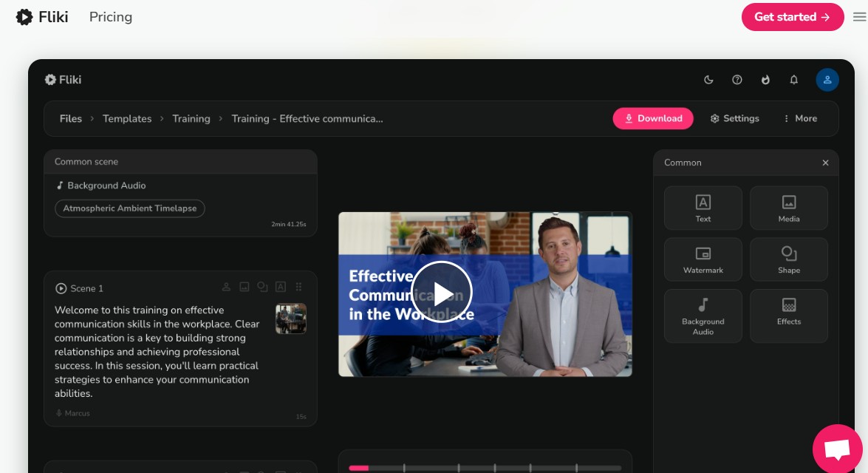
Task: Click the avatar icon in Scene 1 header
Action: click(227, 287)
